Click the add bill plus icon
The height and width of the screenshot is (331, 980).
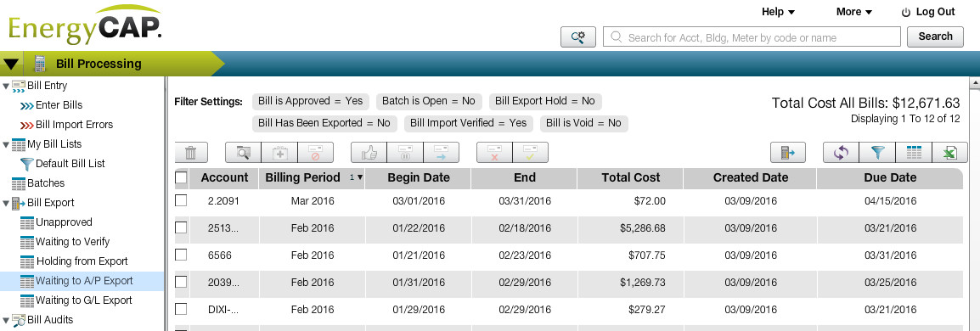279,153
